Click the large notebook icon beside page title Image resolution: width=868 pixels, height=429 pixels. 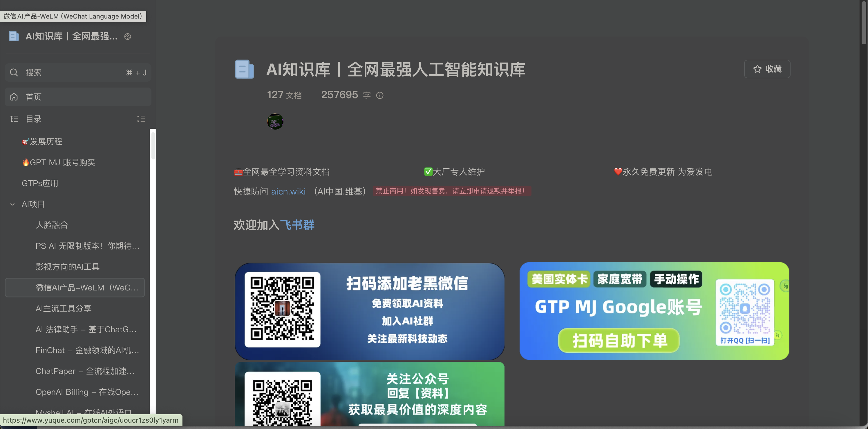tap(244, 69)
